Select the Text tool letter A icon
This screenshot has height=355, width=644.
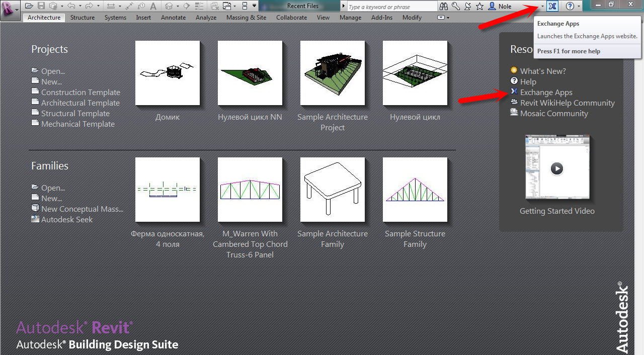153,6
